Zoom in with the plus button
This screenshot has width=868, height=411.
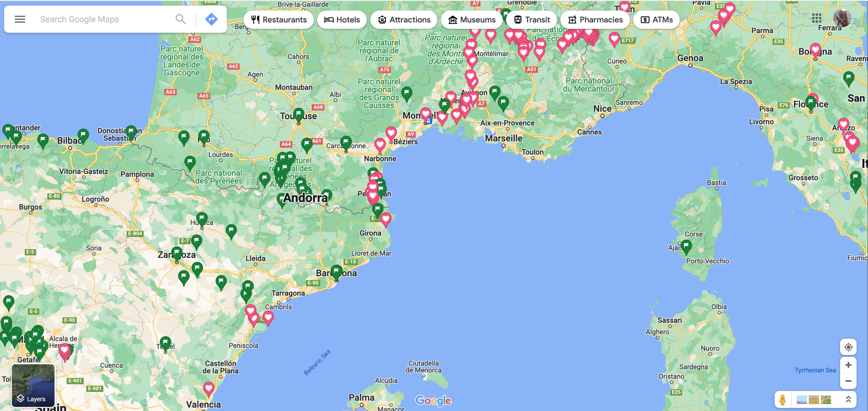(848, 365)
